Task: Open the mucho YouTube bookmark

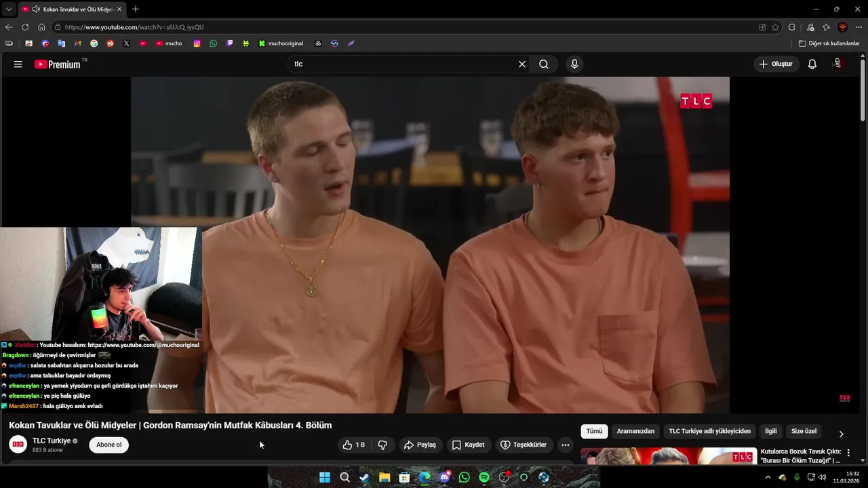Action: (x=169, y=43)
